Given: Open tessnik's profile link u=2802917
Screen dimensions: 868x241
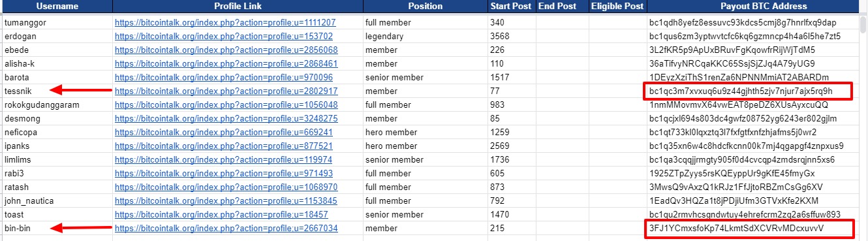Looking at the screenshot, I should point(226,91).
